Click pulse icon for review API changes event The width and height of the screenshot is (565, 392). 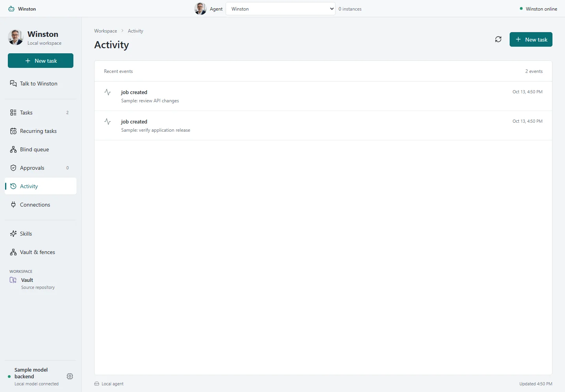click(x=108, y=92)
